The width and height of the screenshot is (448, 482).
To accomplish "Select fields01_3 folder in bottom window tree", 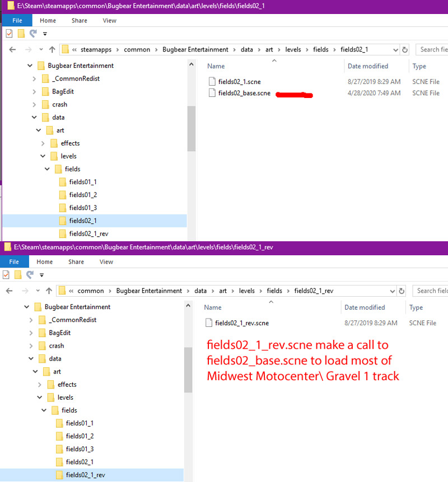I will [80, 449].
